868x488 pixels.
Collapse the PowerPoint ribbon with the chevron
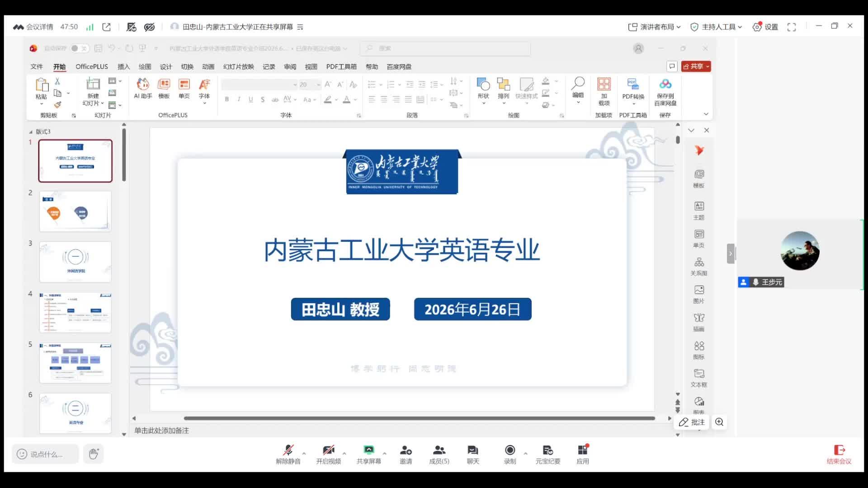[706, 114]
